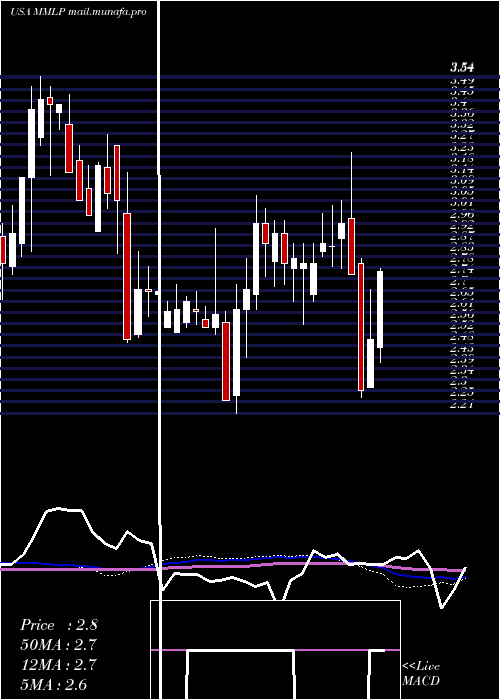Select the 3.54 top price label
The image size is (500, 700).
(x=462, y=68)
